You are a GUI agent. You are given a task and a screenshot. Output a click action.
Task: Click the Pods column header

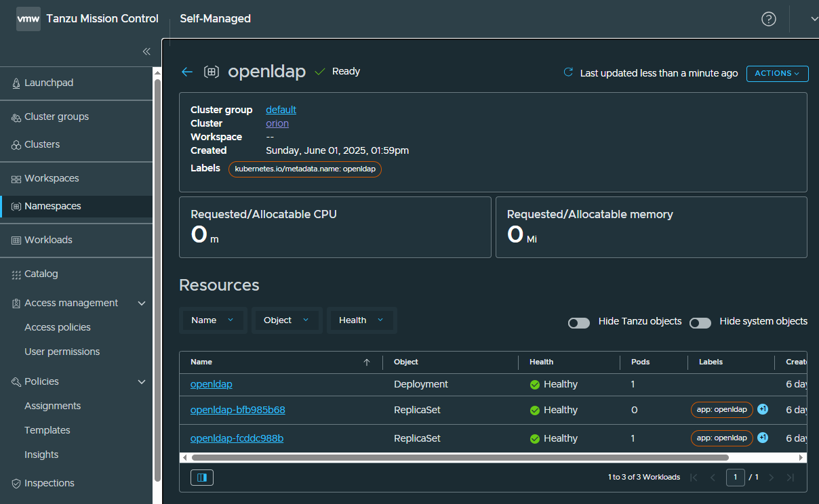(641, 362)
